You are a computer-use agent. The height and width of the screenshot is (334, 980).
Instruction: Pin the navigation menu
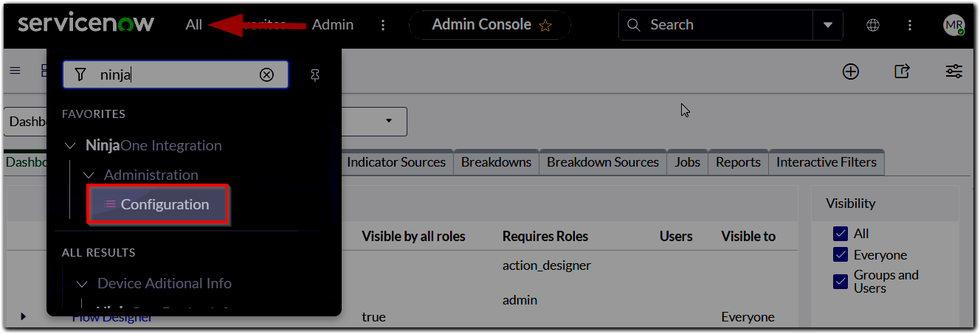click(x=315, y=75)
